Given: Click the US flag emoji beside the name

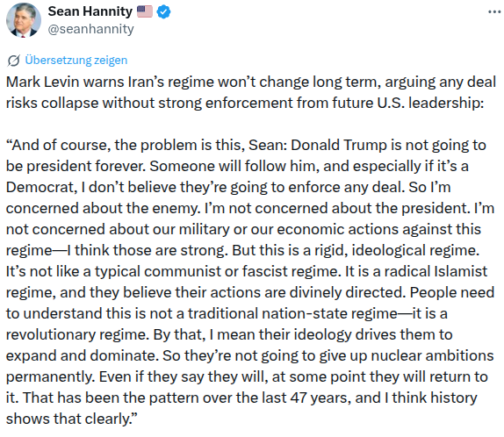Looking at the screenshot, I should pyautogui.click(x=145, y=11).
